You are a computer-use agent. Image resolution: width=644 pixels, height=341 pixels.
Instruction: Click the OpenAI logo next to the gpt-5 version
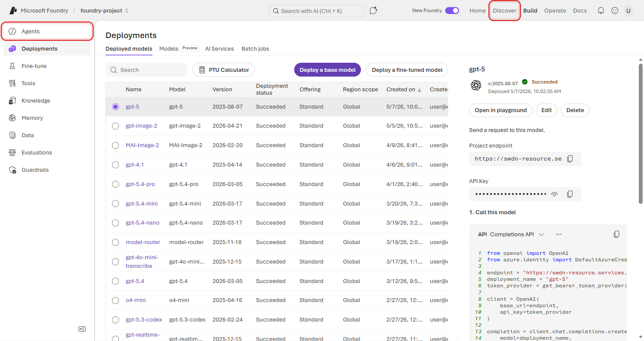[x=476, y=85]
